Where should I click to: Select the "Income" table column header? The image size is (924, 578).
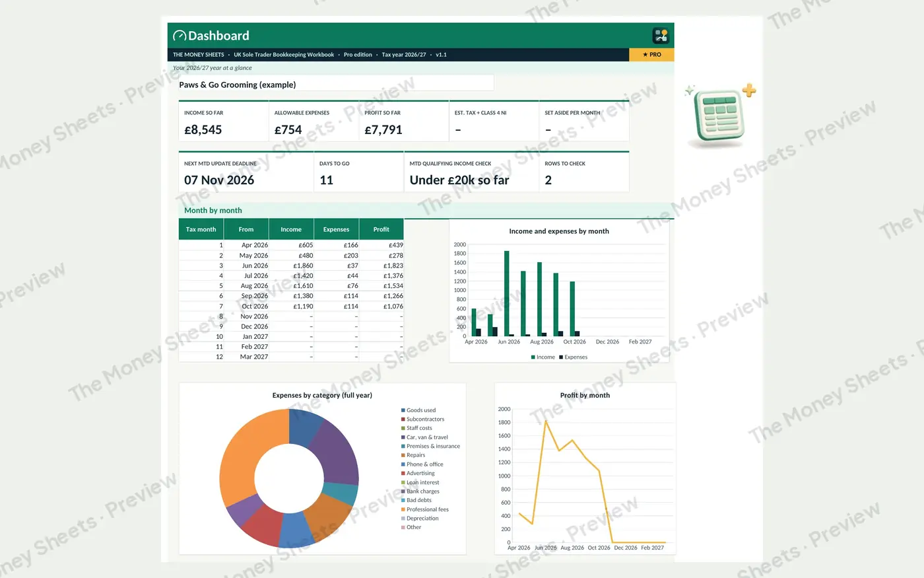click(x=291, y=229)
